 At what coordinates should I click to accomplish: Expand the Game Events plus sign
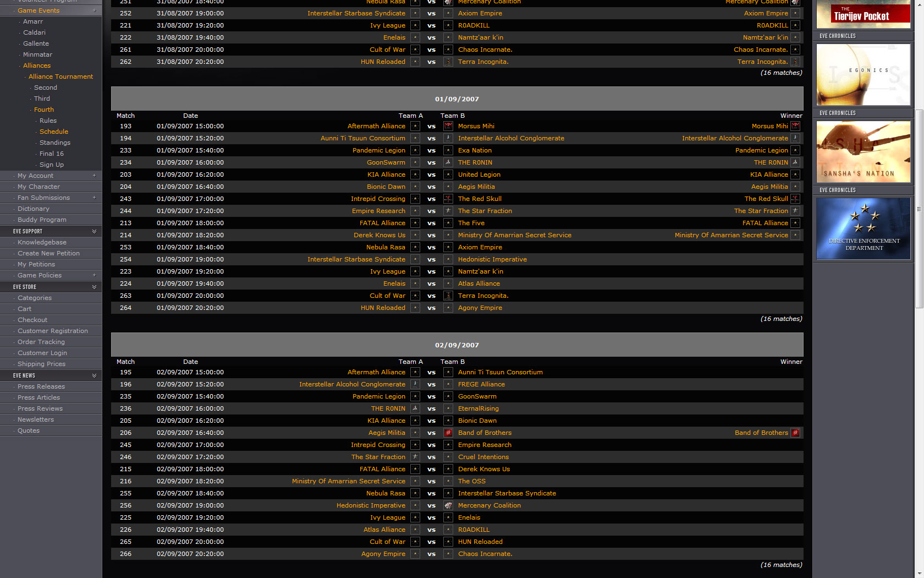tap(94, 10)
